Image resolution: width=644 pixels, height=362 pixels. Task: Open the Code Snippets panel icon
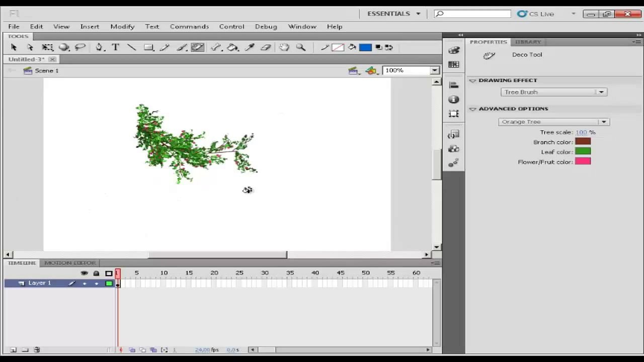point(453,134)
